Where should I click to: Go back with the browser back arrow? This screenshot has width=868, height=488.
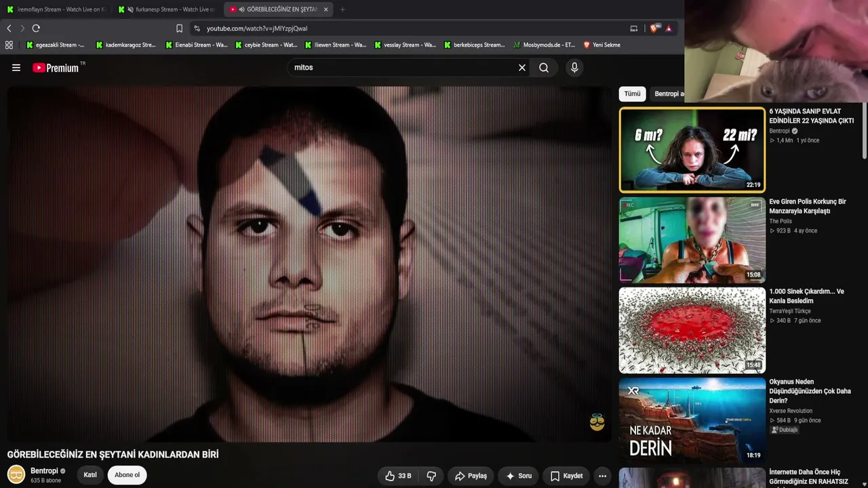click(x=9, y=28)
